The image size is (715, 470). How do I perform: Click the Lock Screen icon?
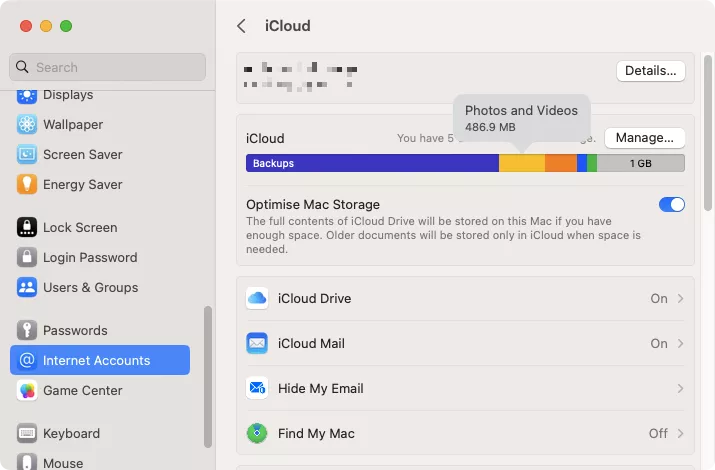point(27,227)
